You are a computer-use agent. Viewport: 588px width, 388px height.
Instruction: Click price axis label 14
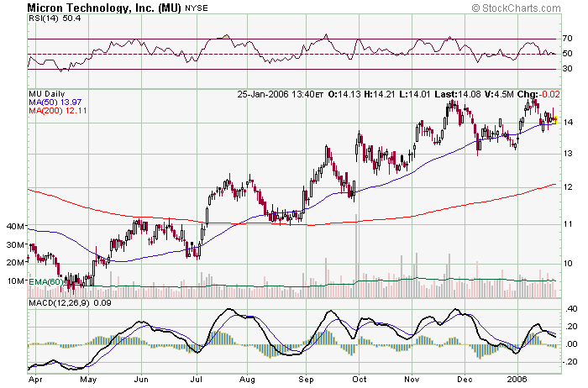[567, 123]
